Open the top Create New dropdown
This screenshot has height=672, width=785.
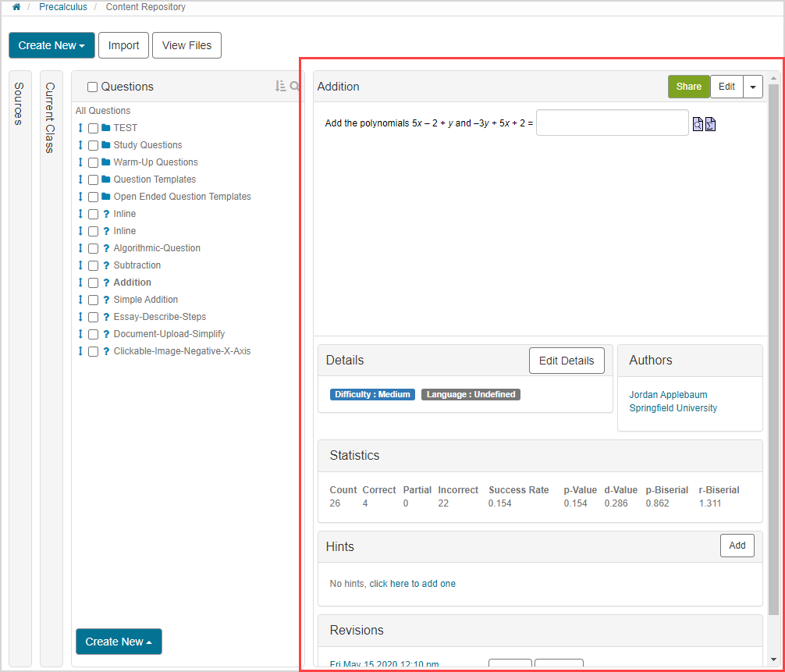click(x=52, y=45)
